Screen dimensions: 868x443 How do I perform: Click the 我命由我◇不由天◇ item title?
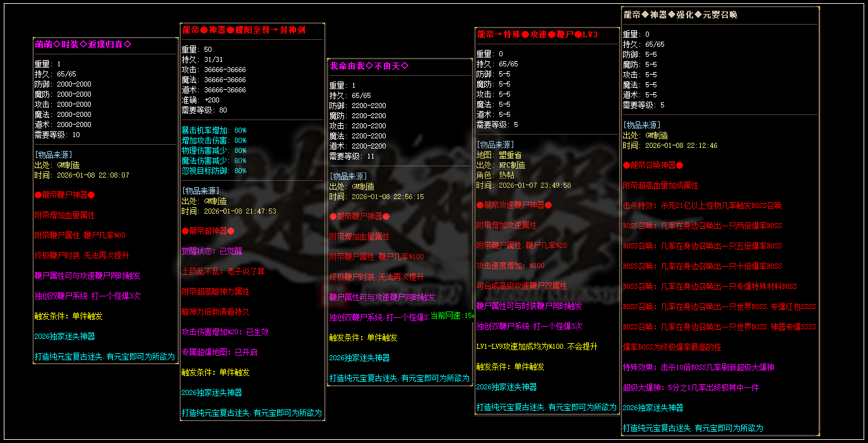point(369,66)
